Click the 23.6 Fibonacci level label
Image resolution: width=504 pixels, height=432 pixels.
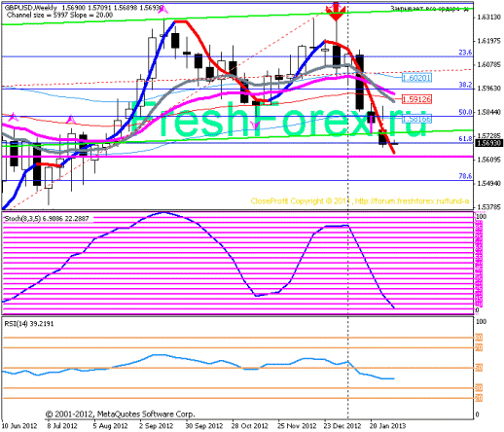click(465, 53)
